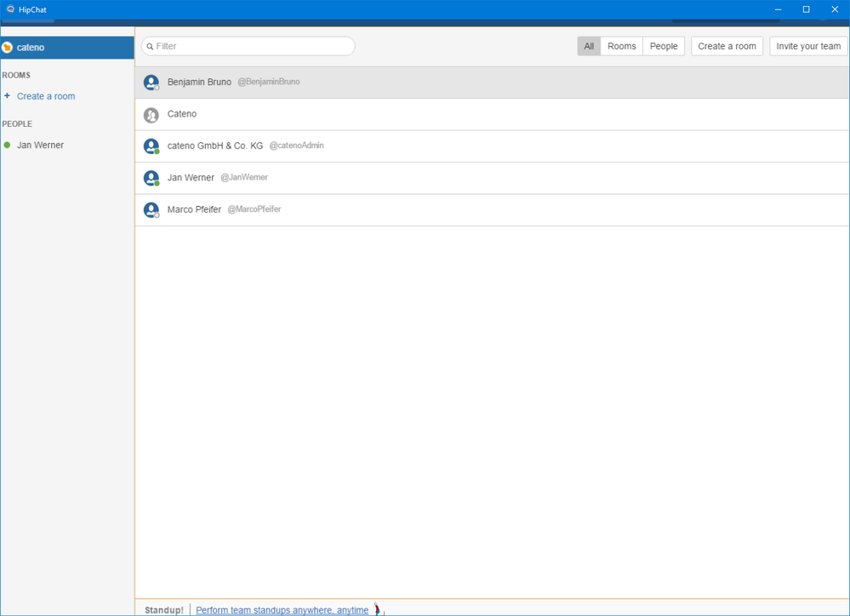
Task: Open Jan Werner chat from sidebar People
Action: click(40, 145)
